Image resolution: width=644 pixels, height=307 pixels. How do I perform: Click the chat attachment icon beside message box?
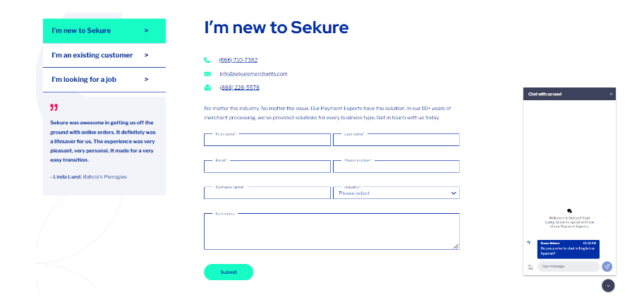pyautogui.click(x=530, y=267)
